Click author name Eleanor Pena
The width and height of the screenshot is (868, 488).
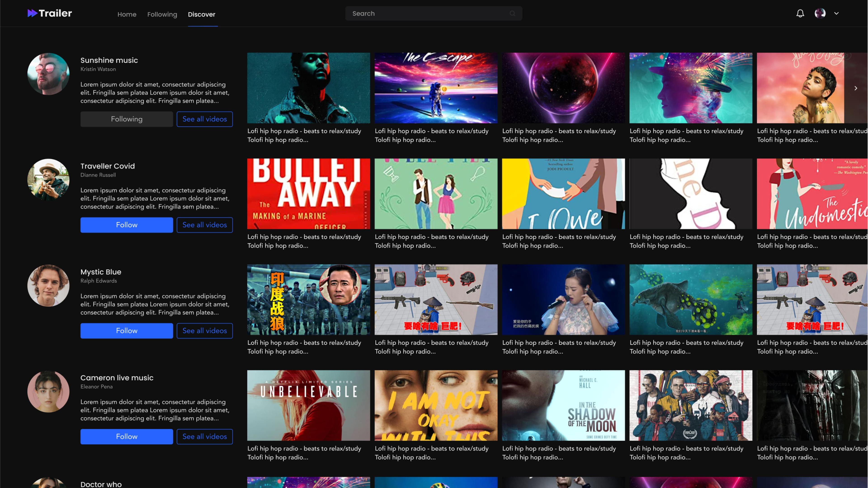[x=96, y=387]
